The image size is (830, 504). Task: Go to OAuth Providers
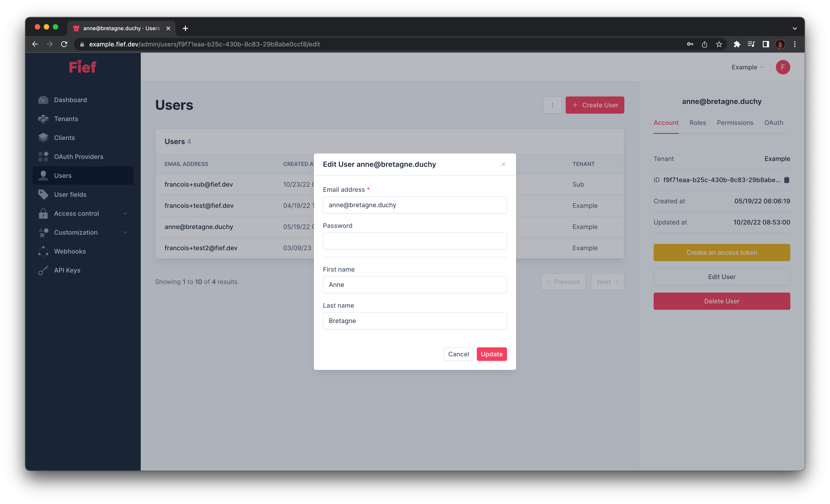click(x=79, y=156)
